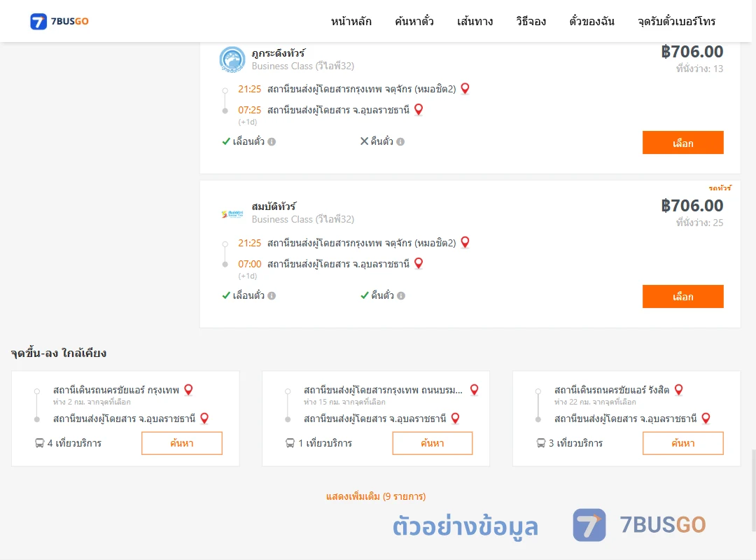Open the ค้นหาตั๋ว menu item
Screen dimensions: 756x560
414,21
